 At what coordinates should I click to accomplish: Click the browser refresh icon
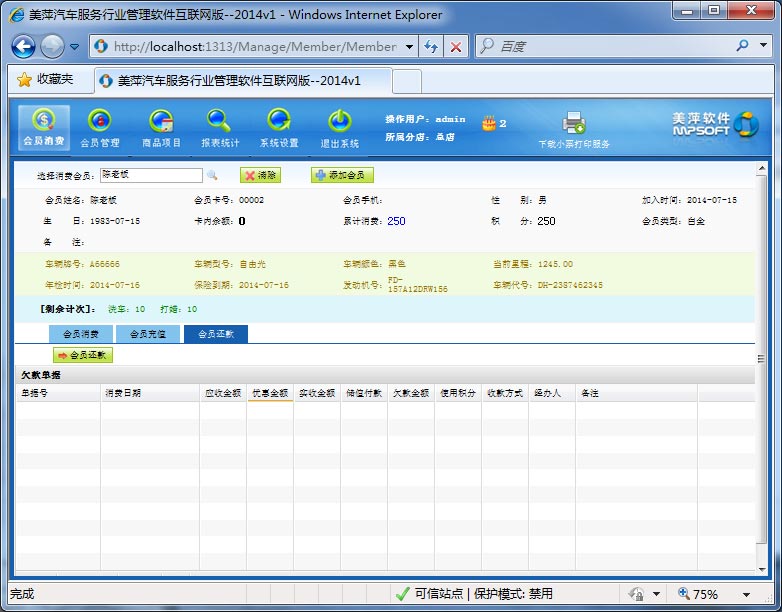[431, 47]
